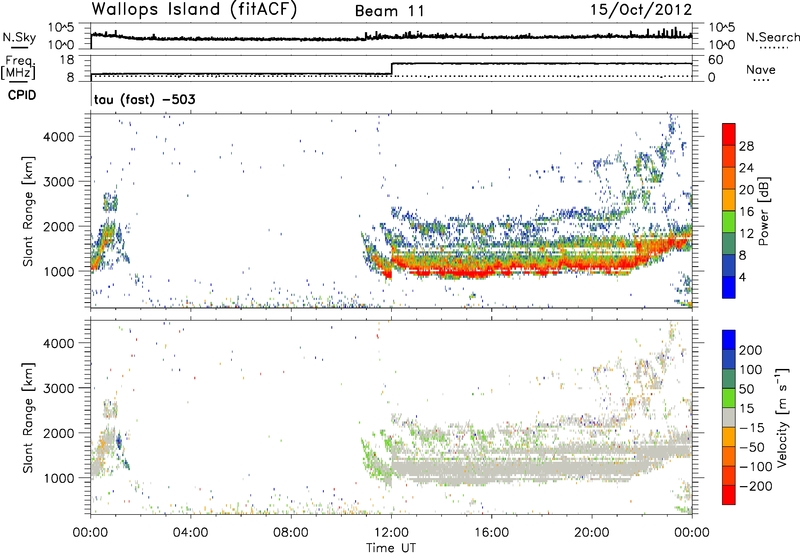Click the "Nave" legend label
Viewport: 800px width, 554px height.
pos(761,69)
